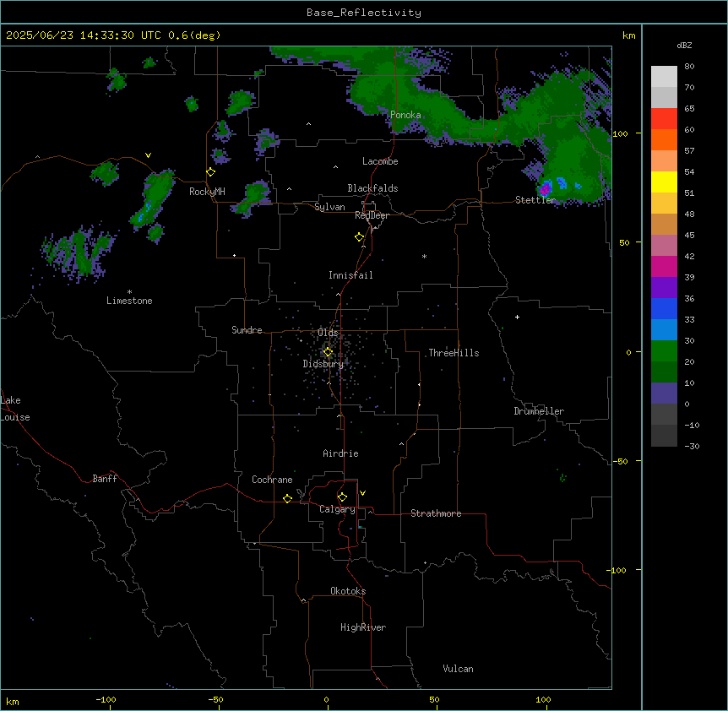Click the Calgary city label
This screenshot has width=728, height=711.
337,509
